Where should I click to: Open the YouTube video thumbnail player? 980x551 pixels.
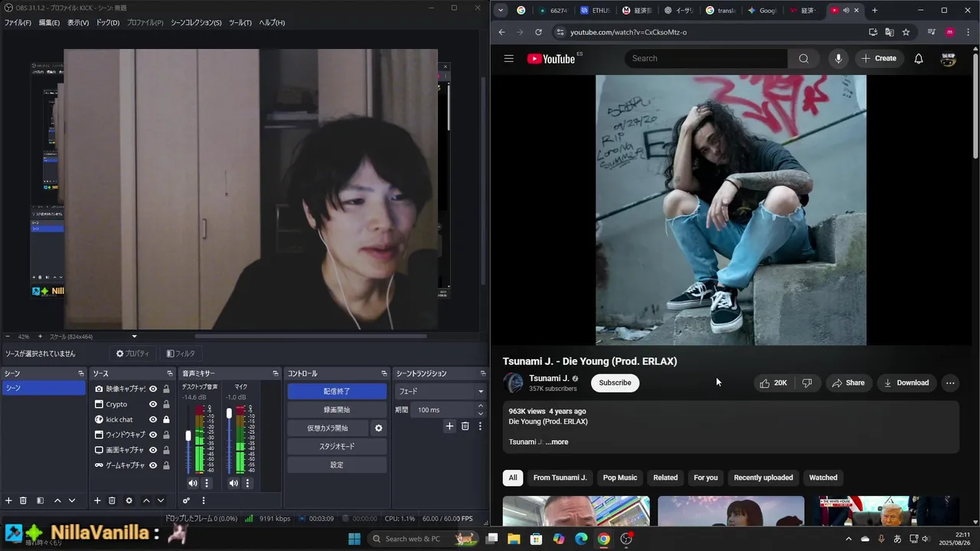pyautogui.click(x=731, y=210)
